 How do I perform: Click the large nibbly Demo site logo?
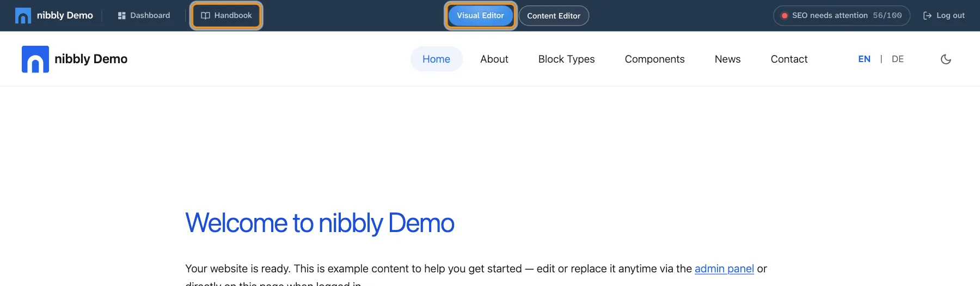[x=35, y=59]
